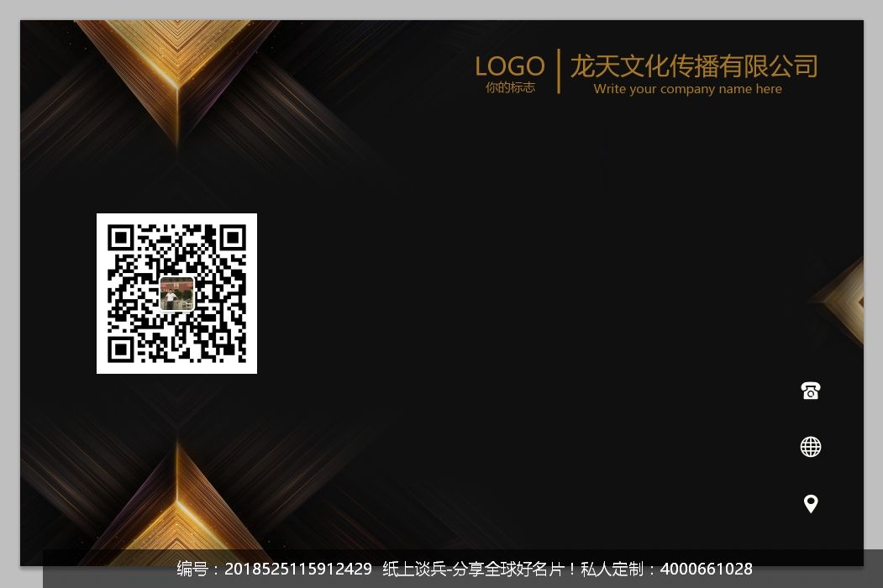Click the QR code image

176,293
